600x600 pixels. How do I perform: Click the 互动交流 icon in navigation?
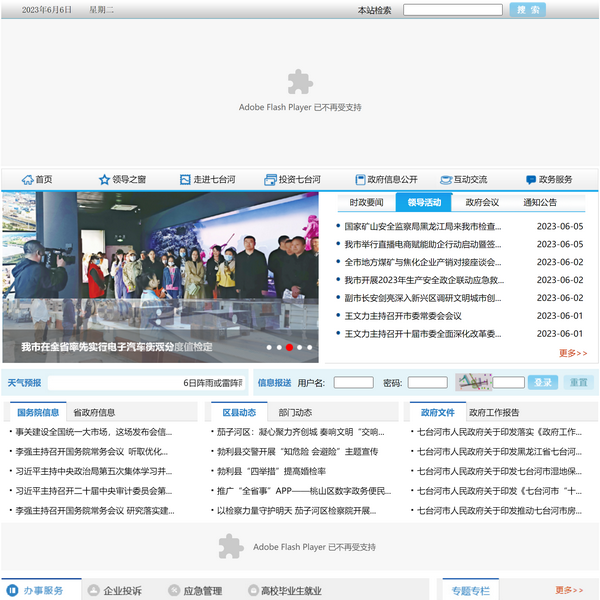coord(445,180)
